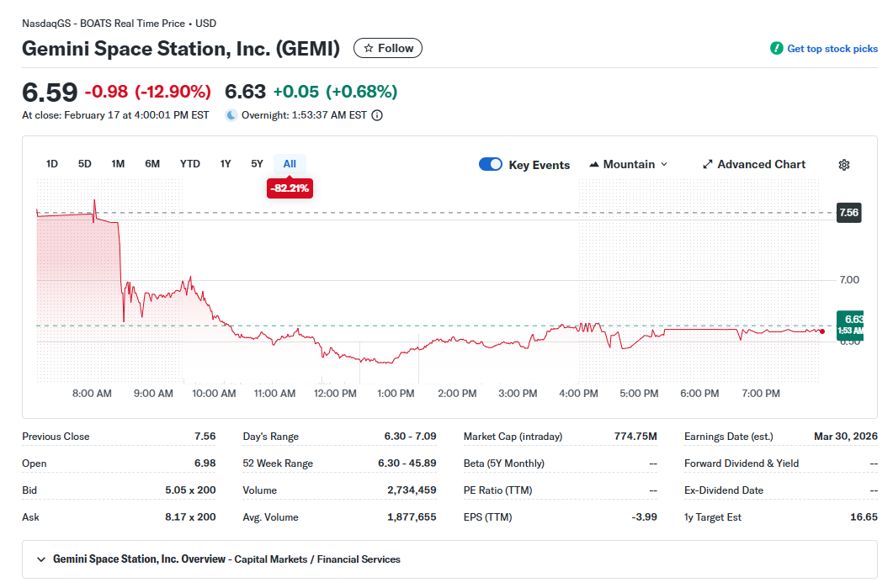
Task: Click the red current price dot on chart
Action: point(822,331)
